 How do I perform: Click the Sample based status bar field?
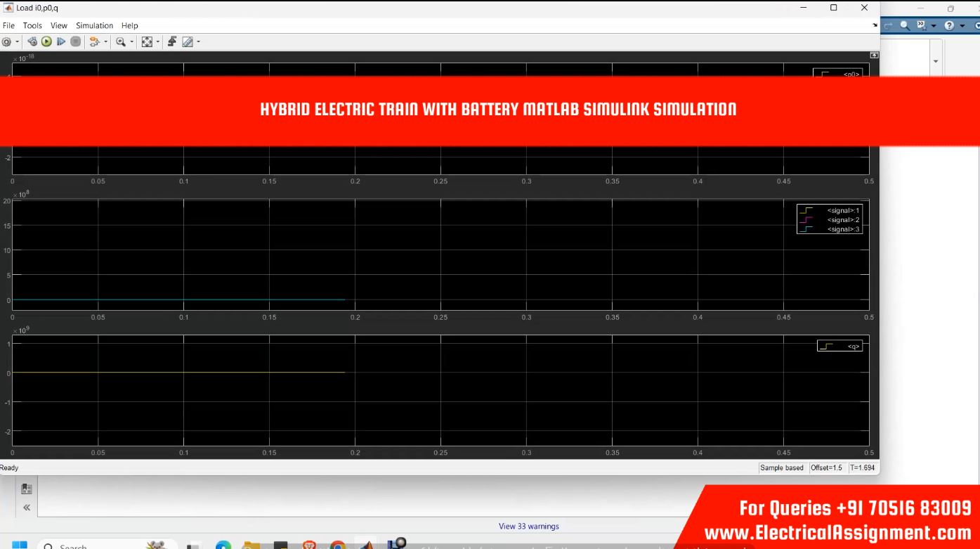click(x=782, y=468)
